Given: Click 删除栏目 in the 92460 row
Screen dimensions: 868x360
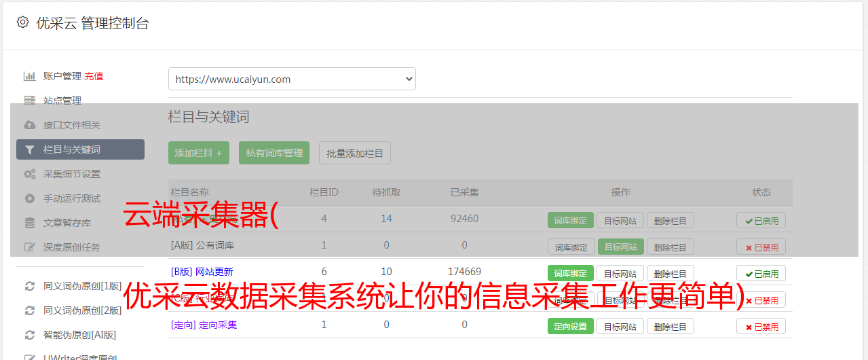Looking at the screenshot, I should coord(670,220).
